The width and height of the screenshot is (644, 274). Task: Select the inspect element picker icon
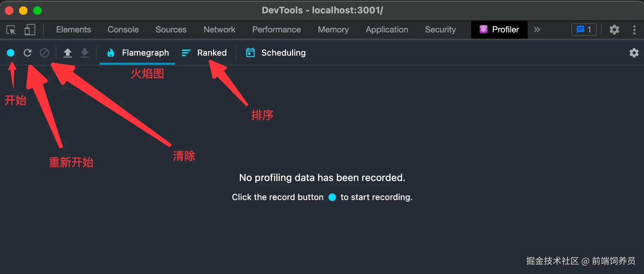point(11,30)
